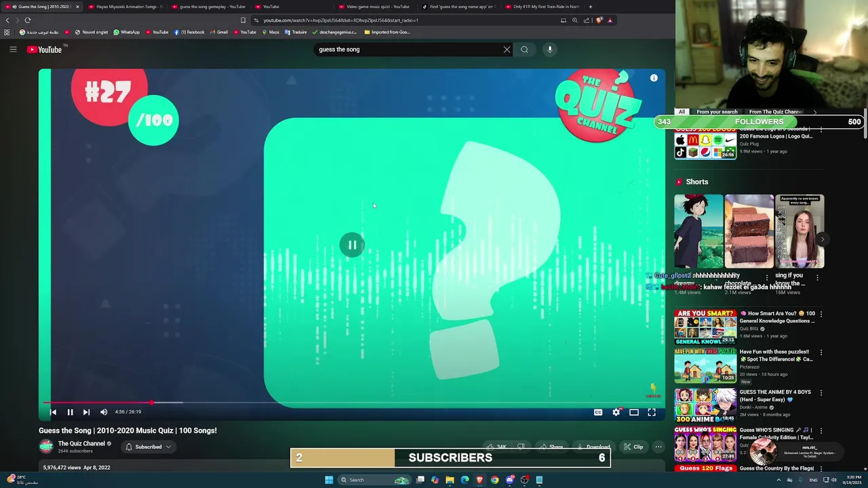Open Gmail bookmark
The image size is (868, 488).
pyautogui.click(x=219, y=33)
